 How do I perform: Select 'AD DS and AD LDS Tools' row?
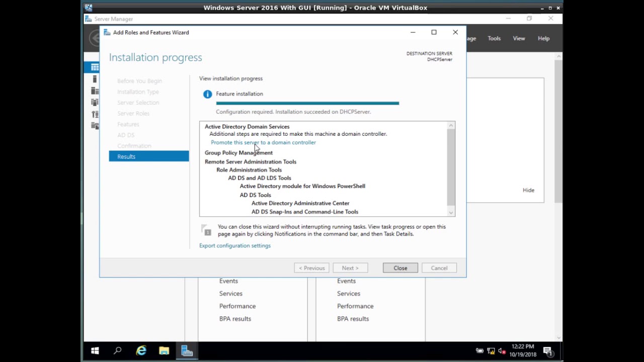coord(260,178)
